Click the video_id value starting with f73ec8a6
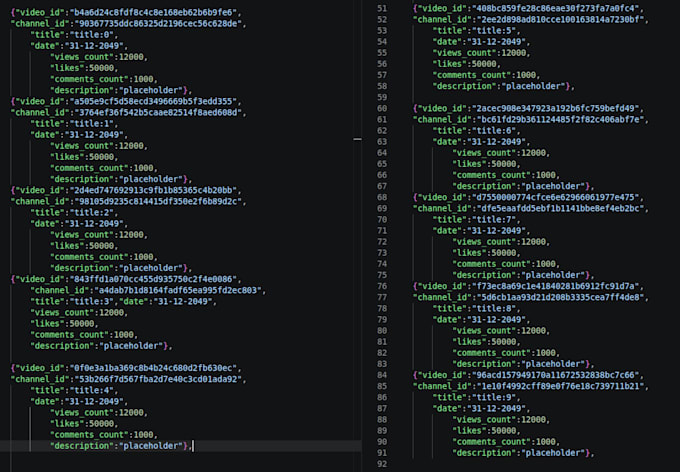 (x=556, y=286)
